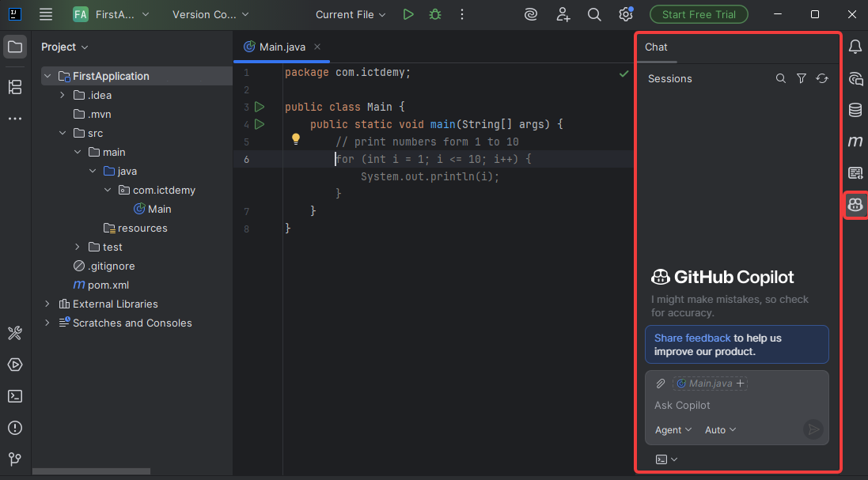Expand External Libraries
The height and width of the screenshot is (480, 868).
(x=47, y=304)
